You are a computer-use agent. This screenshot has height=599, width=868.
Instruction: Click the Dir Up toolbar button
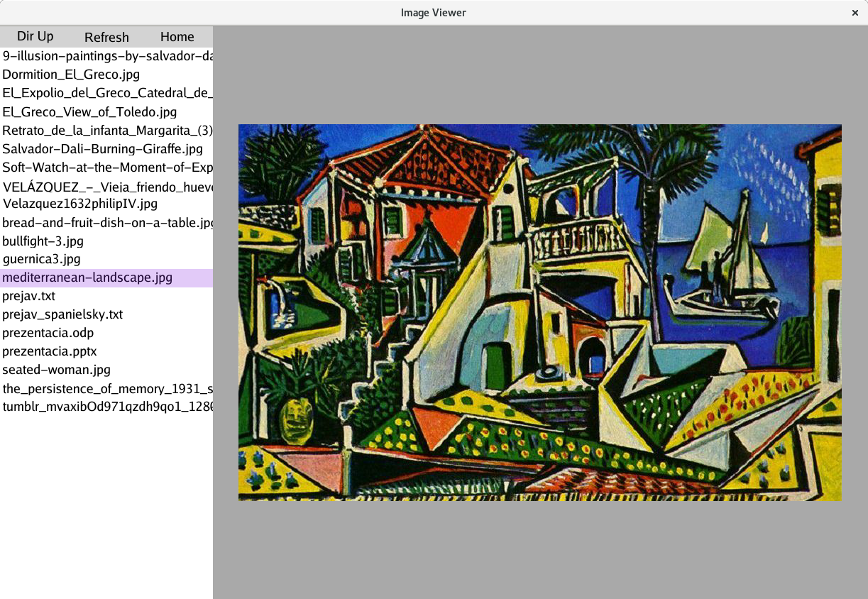[35, 36]
